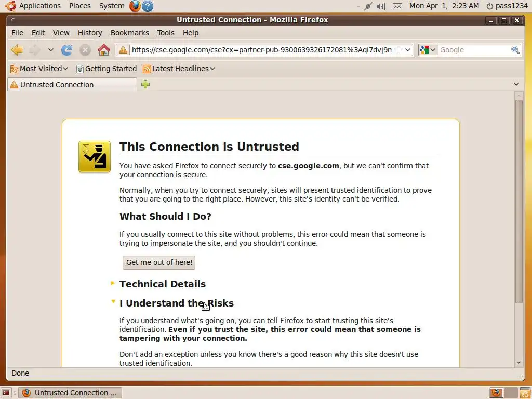532x399 pixels.
Task: Open the Getting Started bookmark
Action: click(107, 69)
